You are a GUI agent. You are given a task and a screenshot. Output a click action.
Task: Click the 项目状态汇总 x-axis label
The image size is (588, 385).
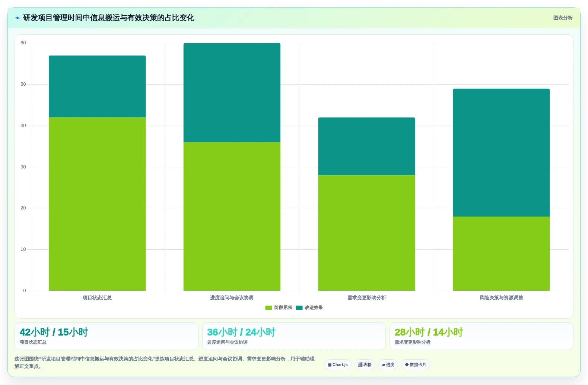[x=97, y=298]
